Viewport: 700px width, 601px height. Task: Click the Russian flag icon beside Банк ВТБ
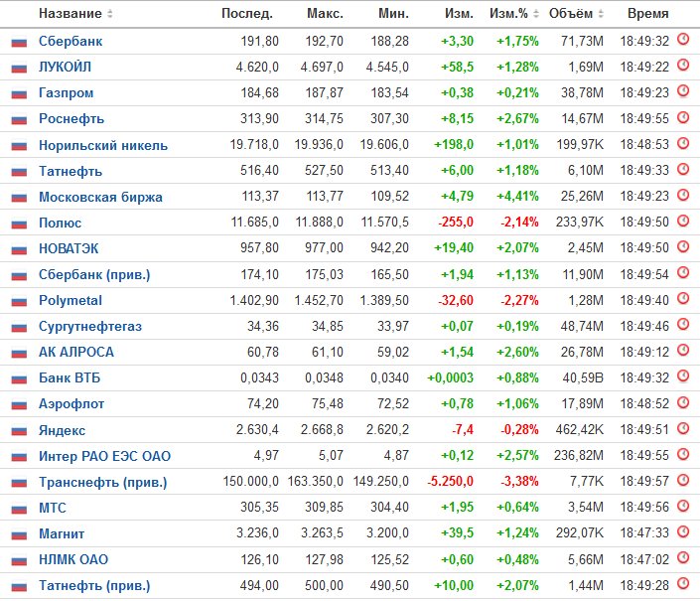[x=19, y=379]
